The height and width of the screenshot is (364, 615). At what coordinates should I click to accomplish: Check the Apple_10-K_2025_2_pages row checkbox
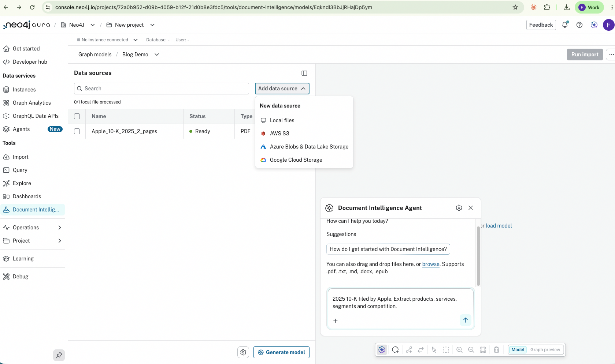77,131
